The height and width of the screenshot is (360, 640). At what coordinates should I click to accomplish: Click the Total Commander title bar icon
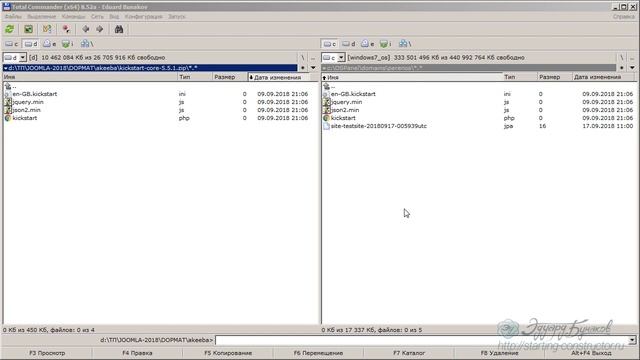pyautogui.click(x=7, y=7)
